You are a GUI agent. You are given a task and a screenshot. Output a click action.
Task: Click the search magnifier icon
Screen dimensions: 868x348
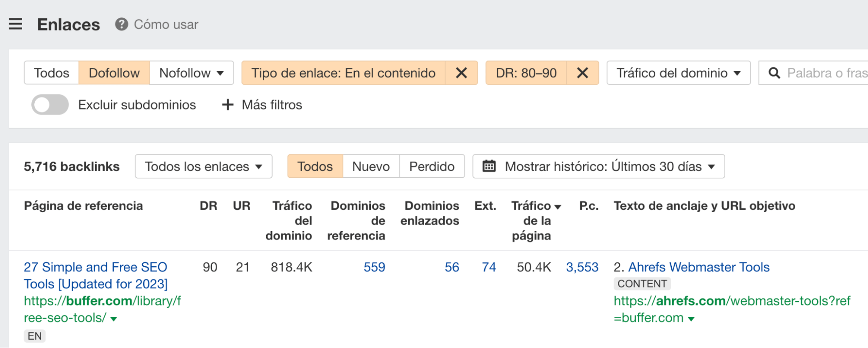[x=774, y=73]
